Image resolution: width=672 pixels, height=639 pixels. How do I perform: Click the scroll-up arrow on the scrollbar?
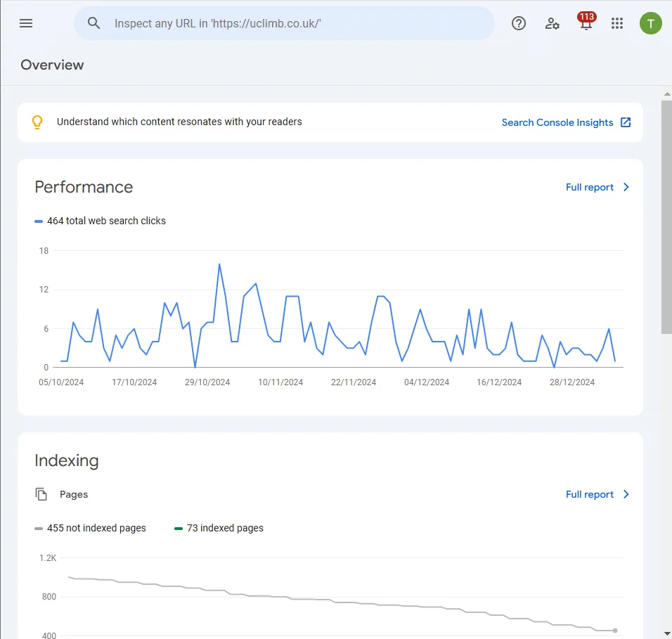(x=666, y=93)
